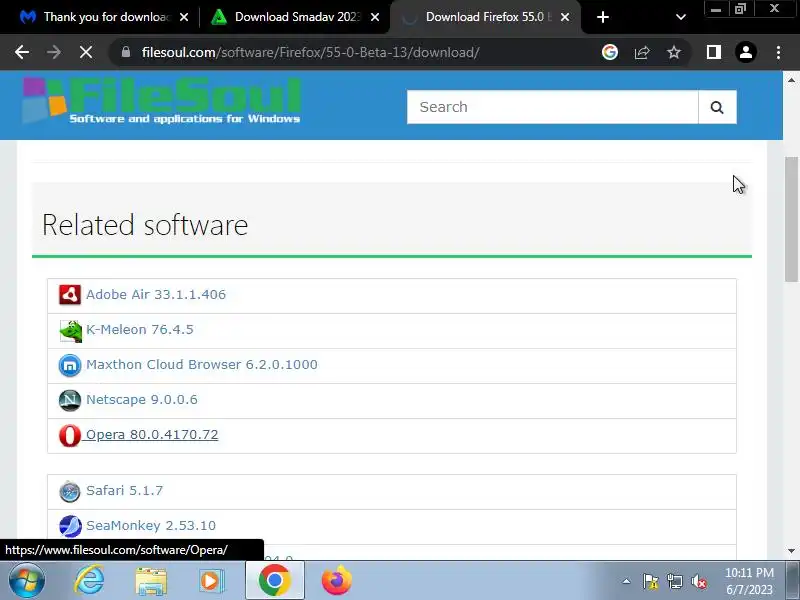Open the clock showing 10:11 PM
This screenshot has width=800, height=600.
[x=749, y=581]
